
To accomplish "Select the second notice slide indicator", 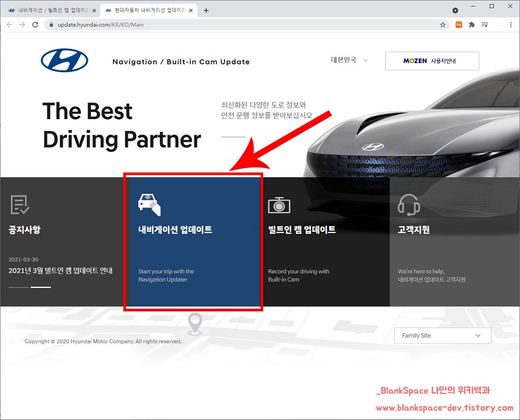I will (41, 287).
